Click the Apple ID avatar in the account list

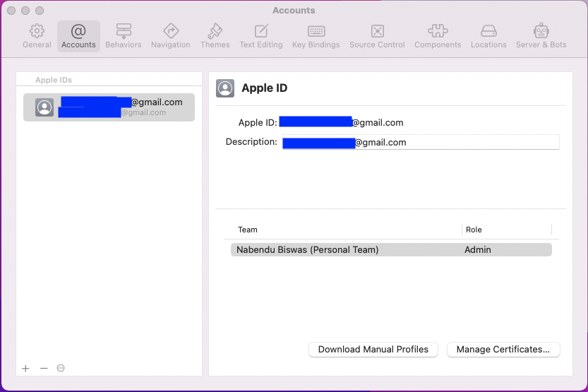click(x=44, y=107)
